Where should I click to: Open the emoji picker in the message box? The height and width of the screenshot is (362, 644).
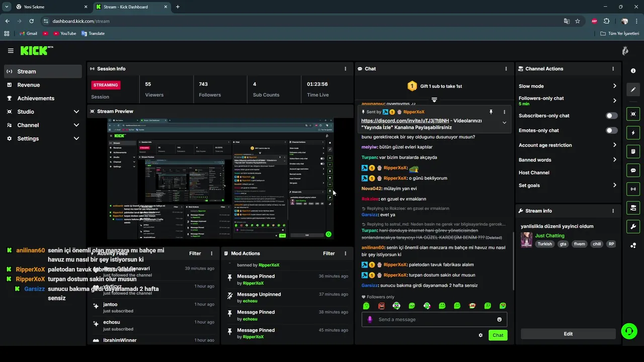pyautogui.click(x=500, y=320)
